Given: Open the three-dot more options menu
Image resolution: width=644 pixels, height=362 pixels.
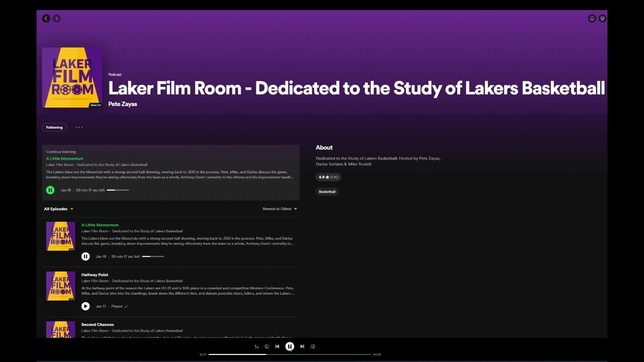Looking at the screenshot, I should point(79,127).
